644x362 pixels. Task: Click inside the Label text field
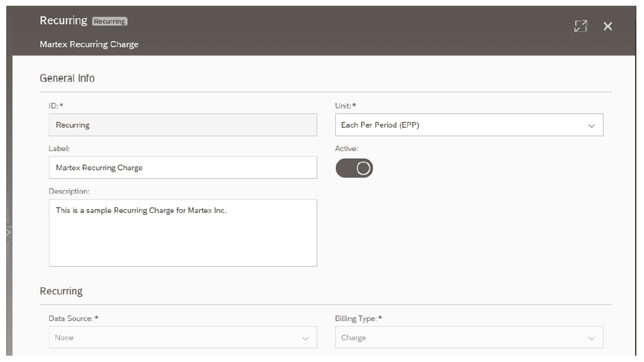(x=182, y=168)
